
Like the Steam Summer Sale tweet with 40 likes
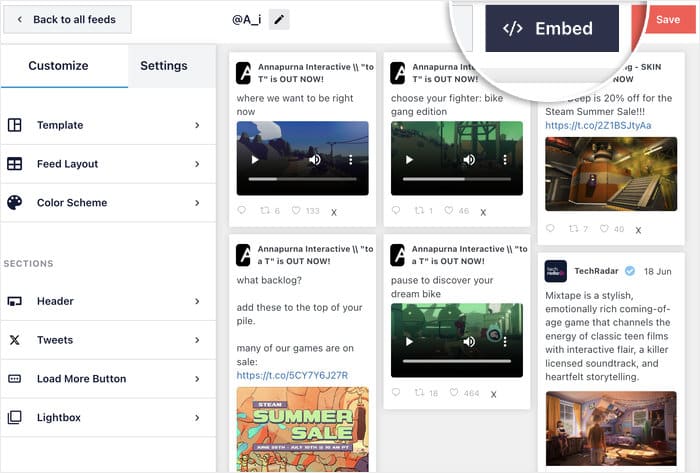pos(604,228)
